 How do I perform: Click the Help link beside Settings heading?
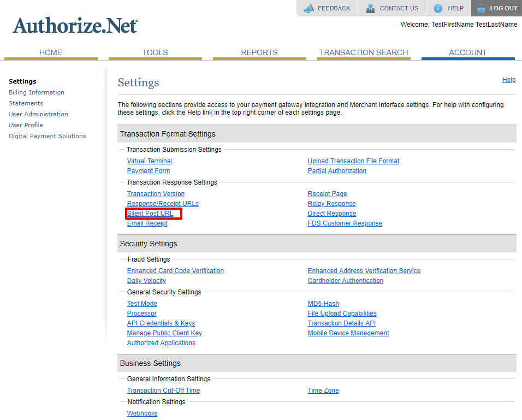pos(509,80)
